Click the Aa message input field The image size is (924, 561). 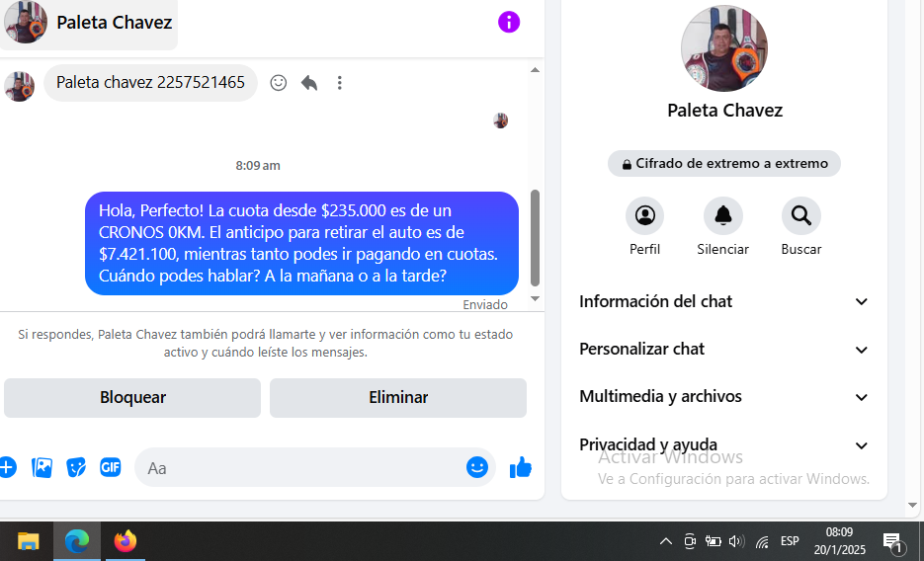coord(296,467)
